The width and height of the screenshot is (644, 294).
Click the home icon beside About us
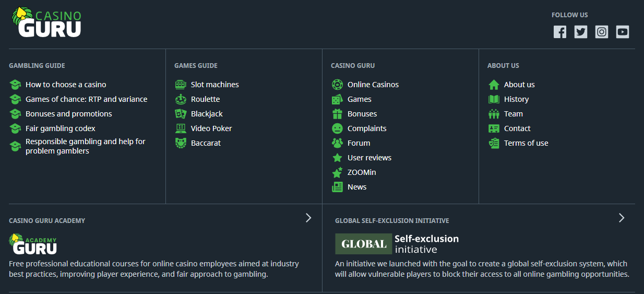[x=494, y=85]
